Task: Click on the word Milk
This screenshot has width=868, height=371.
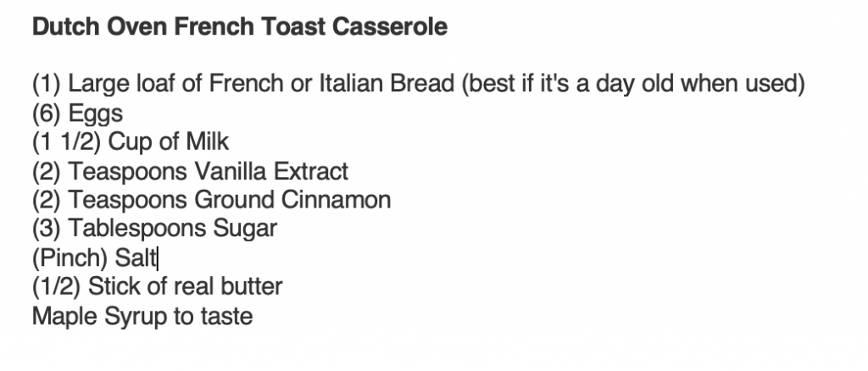Action: click(x=207, y=142)
